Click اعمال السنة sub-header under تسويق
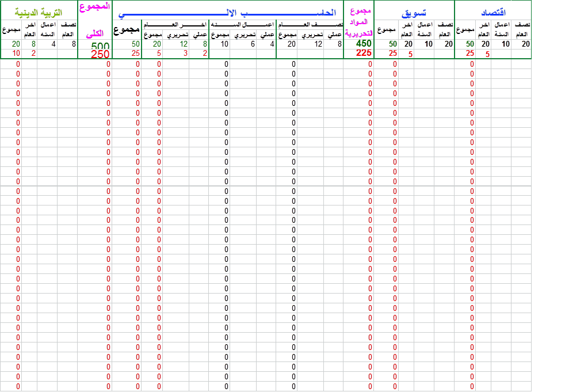This screenshot has height=392, width=565. point(424,29)
